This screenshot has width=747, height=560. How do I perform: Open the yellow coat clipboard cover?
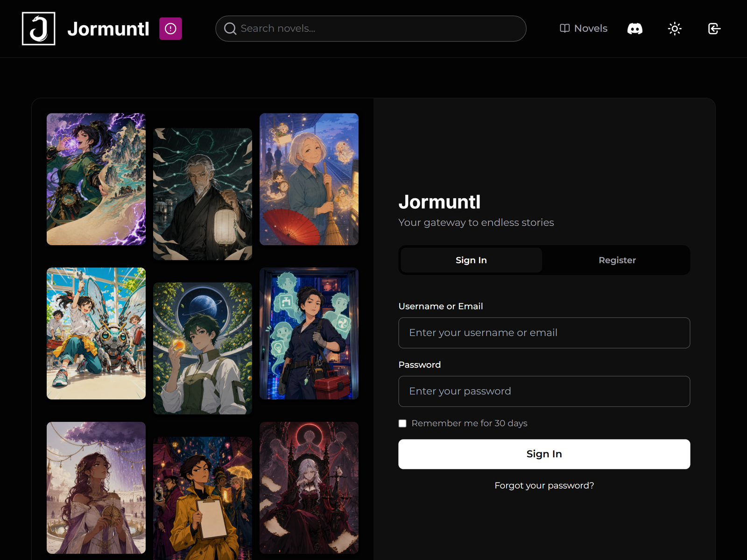click(x=203, y=498)
